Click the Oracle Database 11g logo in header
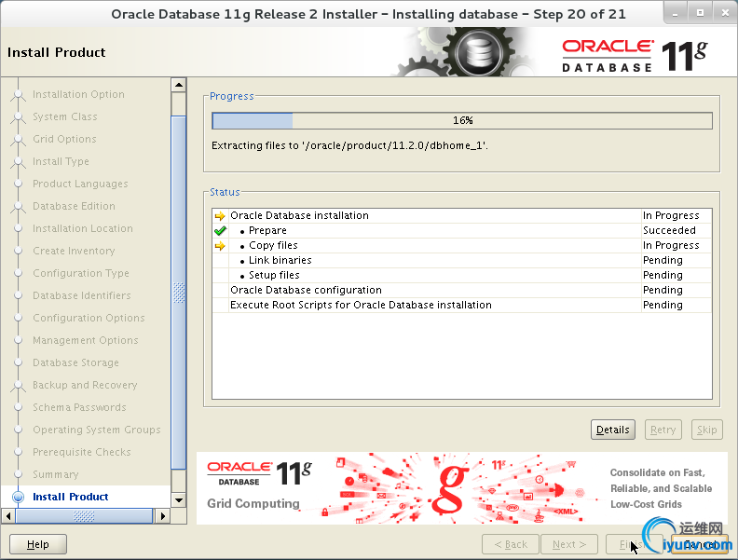This screenshot has height=560, width=738. coord(635,56)
